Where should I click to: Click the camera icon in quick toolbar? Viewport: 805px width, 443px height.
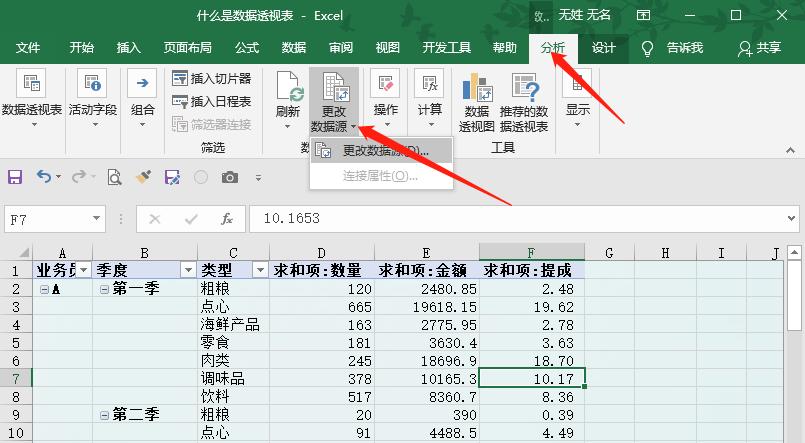229,178
